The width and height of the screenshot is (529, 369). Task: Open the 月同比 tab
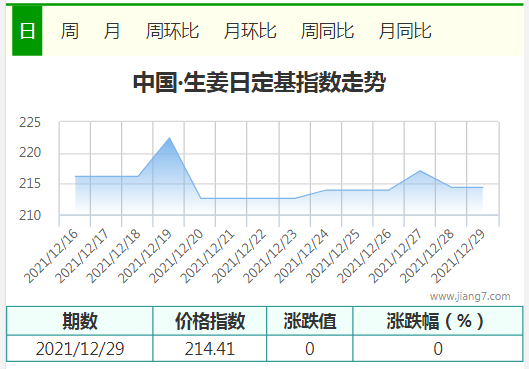point(405,31)
